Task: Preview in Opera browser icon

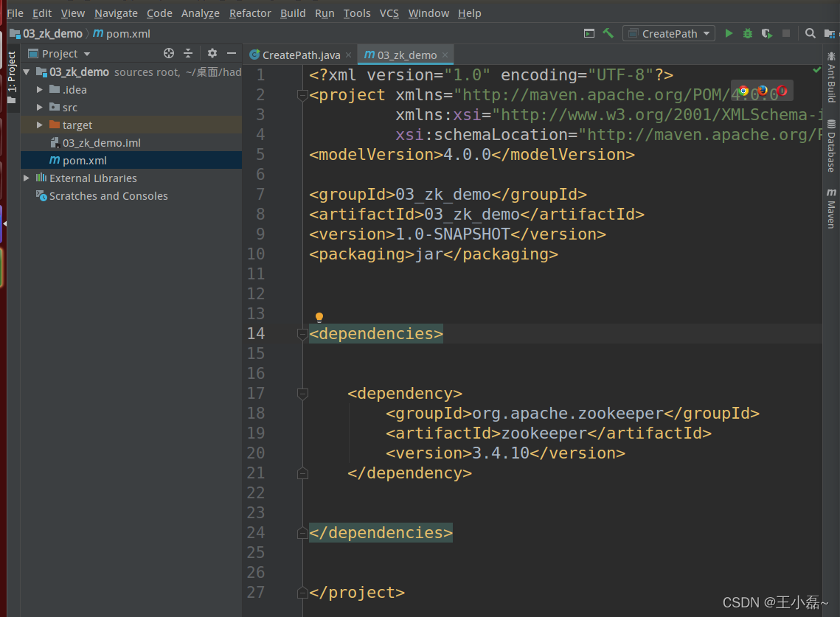Action: [782, 91]
